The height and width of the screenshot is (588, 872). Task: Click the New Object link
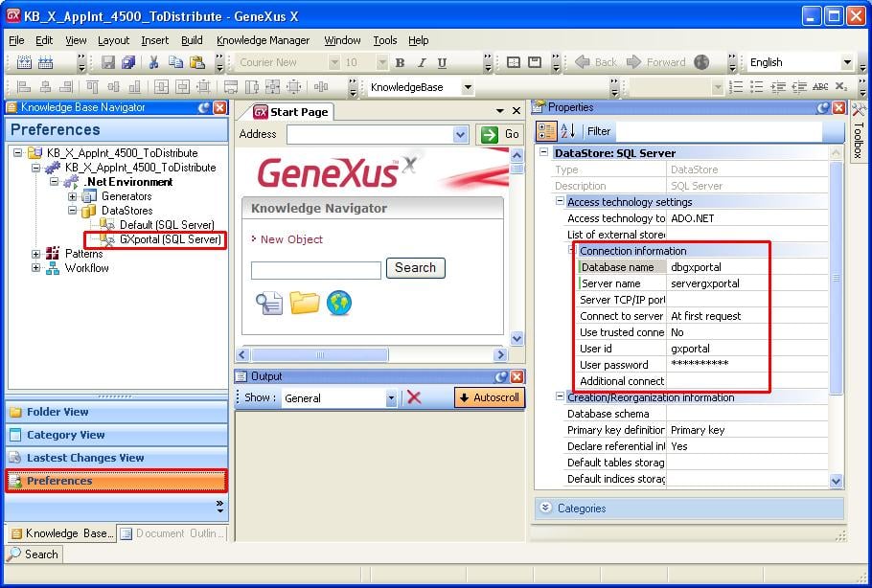point(291,239)
